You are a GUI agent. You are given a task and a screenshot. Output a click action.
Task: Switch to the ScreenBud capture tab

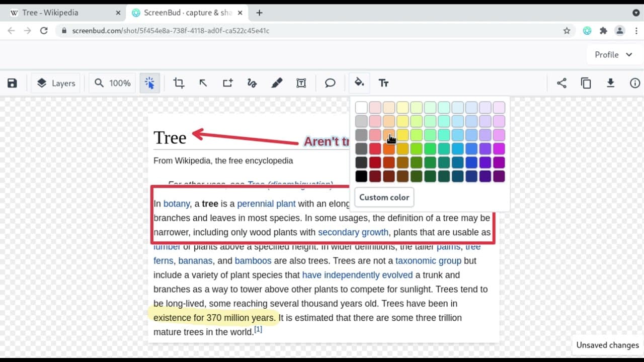pos(187,13)
